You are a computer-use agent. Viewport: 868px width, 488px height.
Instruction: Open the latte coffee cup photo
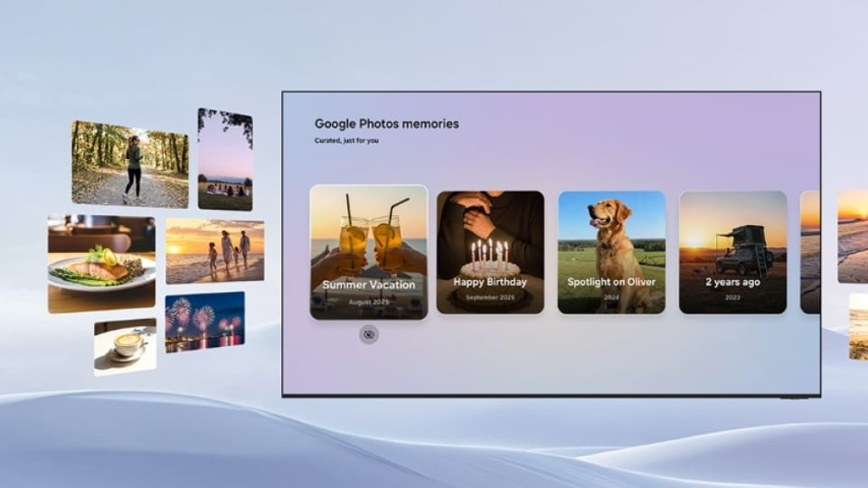125,347
